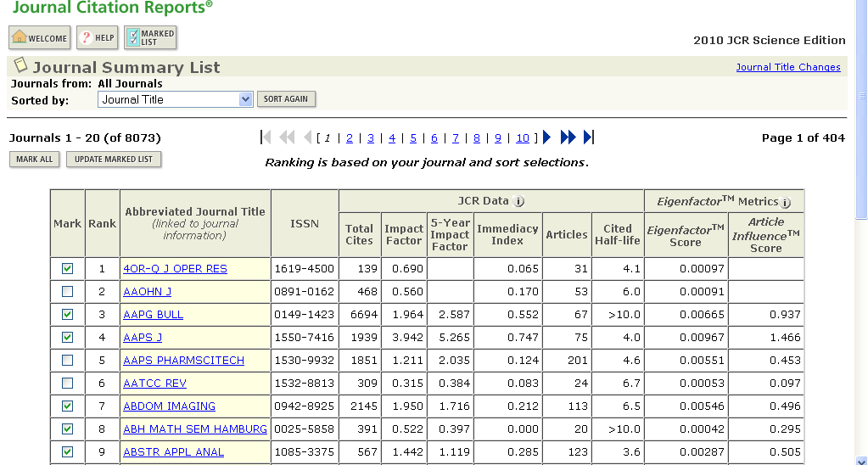Go to page 9
Image resolution: width=868 pixels, height=465 pixels.
pyautogui.click(x=498, y=137)
